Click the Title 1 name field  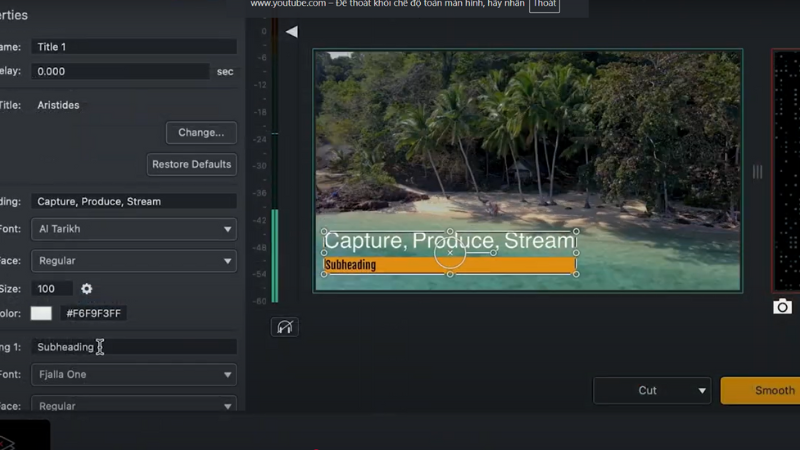[x=134, y=47]
